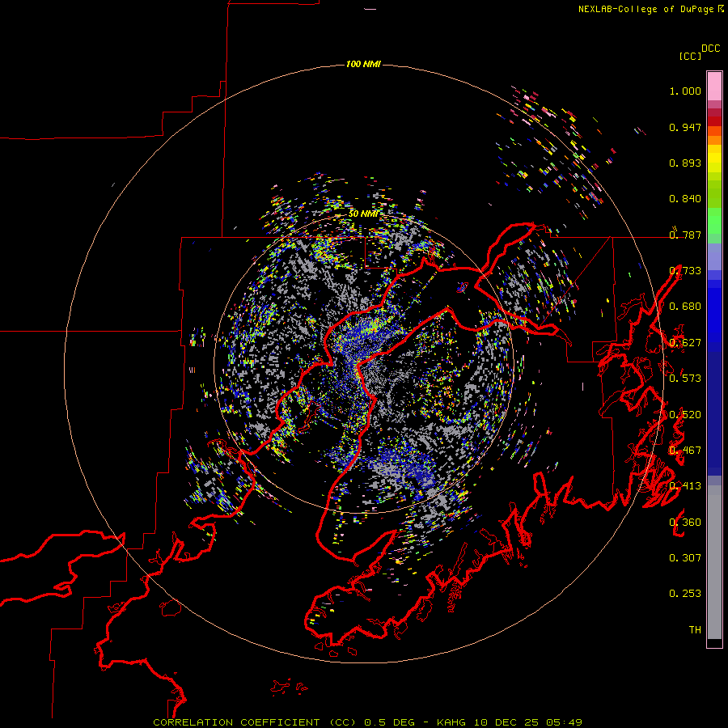Click the NEXLAB-College of DuPage title text
This screenshot has width=728, height=728.
pos(645,9)
